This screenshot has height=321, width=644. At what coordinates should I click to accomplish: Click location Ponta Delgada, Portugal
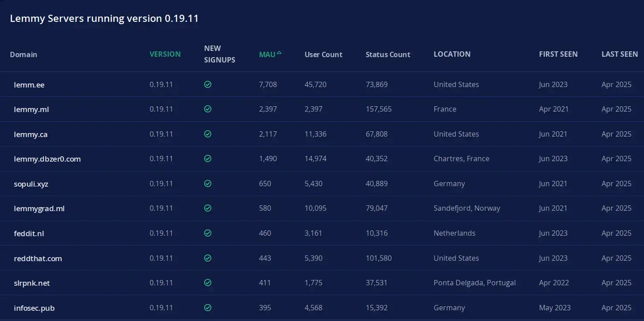[475, 283]
